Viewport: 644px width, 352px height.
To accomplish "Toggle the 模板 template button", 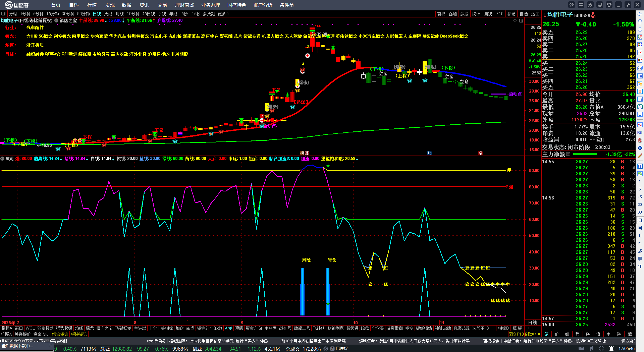I will tap(517, 328).
